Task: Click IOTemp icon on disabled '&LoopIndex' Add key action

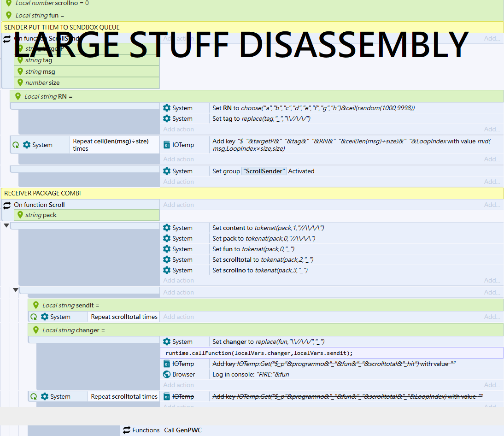Action: pos(166,396)
